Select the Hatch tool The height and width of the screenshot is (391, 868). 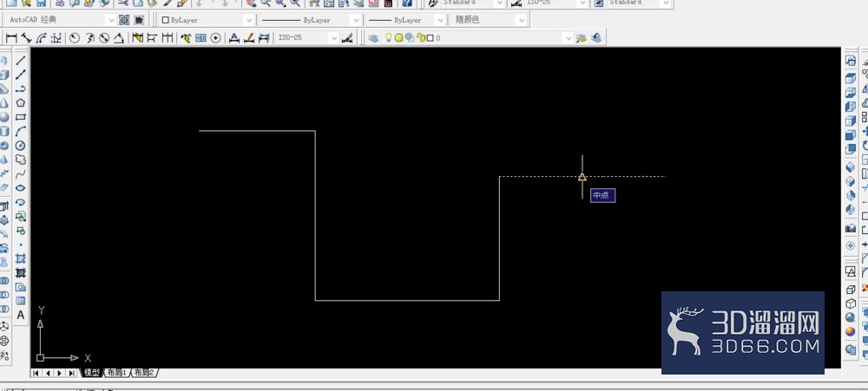pyautogui.click(x=21, y=258)
